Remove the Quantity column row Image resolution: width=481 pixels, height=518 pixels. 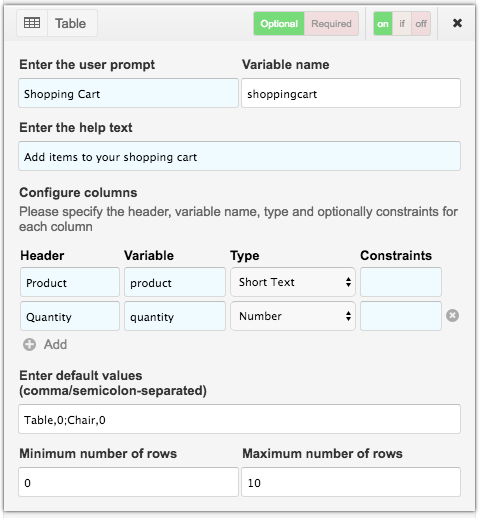point(452,315)
